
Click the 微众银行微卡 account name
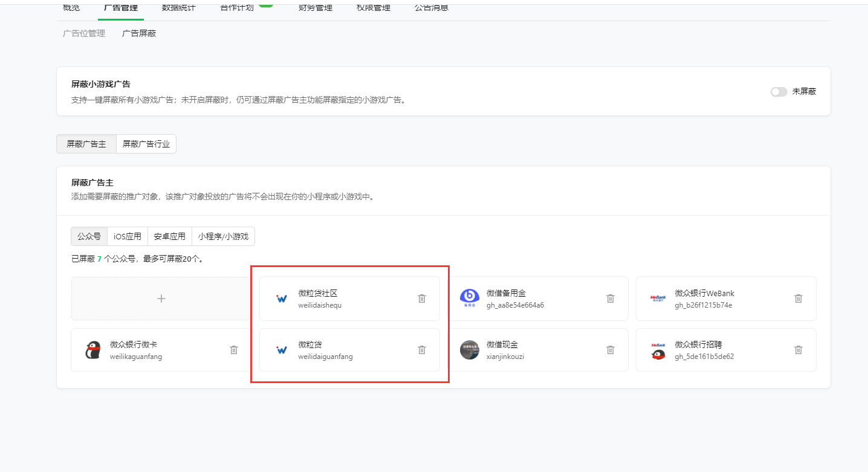tap(134, 344)
